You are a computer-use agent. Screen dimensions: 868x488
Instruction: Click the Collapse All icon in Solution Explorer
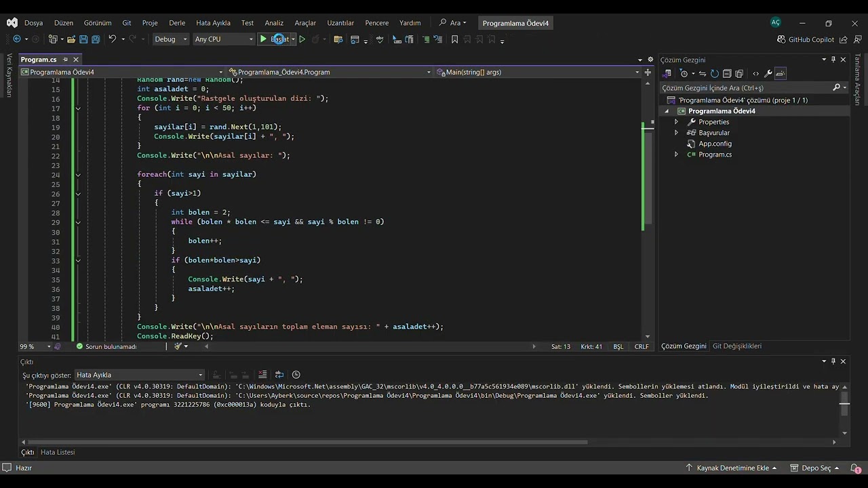[727, 73]
